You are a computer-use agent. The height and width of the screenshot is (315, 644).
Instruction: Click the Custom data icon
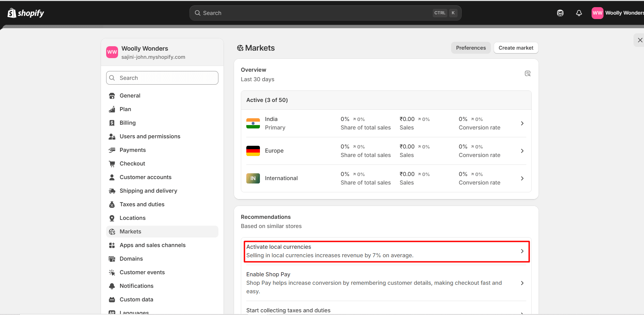point(112,300)
